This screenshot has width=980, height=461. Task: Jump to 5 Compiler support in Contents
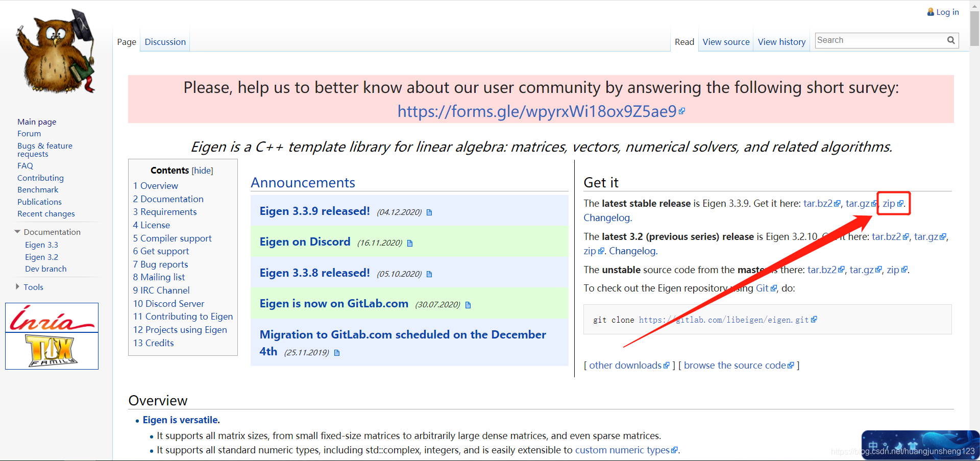tap(173, 238)
